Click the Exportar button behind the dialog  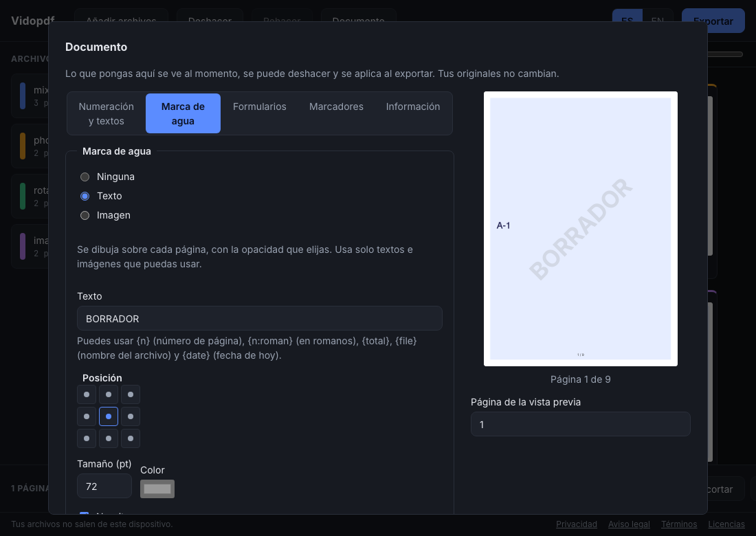coord(713,21)
